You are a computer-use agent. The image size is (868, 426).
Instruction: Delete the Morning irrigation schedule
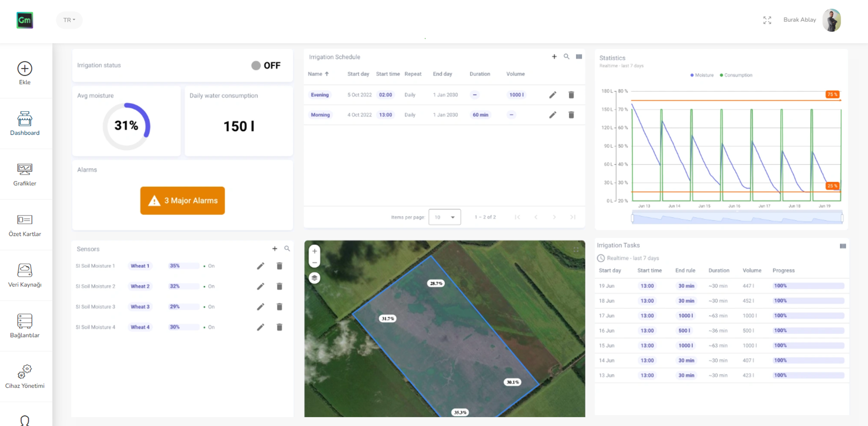pos(571,115)
